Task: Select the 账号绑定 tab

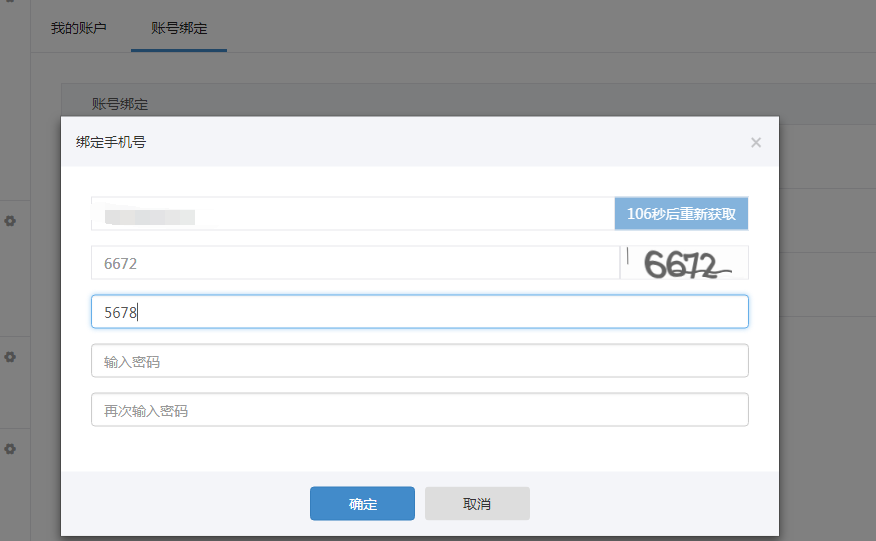Action: pyautogui.click(x=179, y=28)
